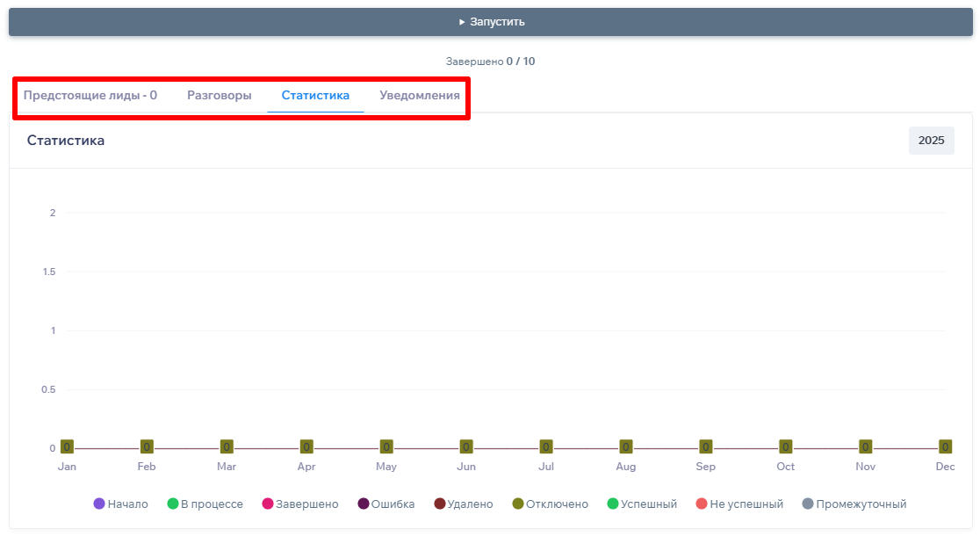Image resolution: width=980 pixels, height=551 pixels.
Task: Toggle the Успешный legend series
Action: pyautogui.click(x=641, y=504)
